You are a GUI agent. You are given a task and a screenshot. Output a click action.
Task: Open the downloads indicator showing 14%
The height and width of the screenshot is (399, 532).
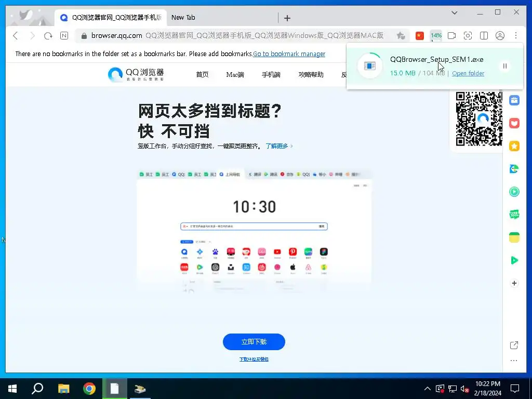click(436, 36)
